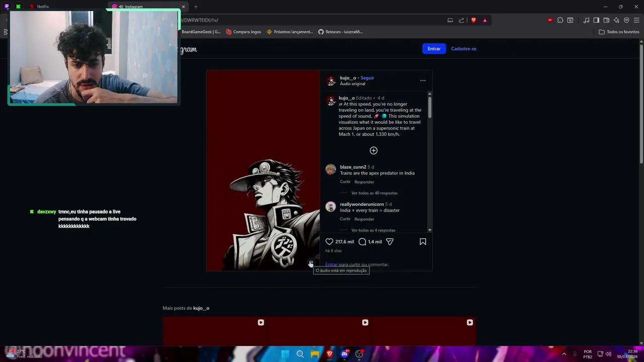Image resolution: width=644 pixels, height=362 pixels.
Task: Click Responder under reallywonderunicorn comment
Action: point(364,219)
